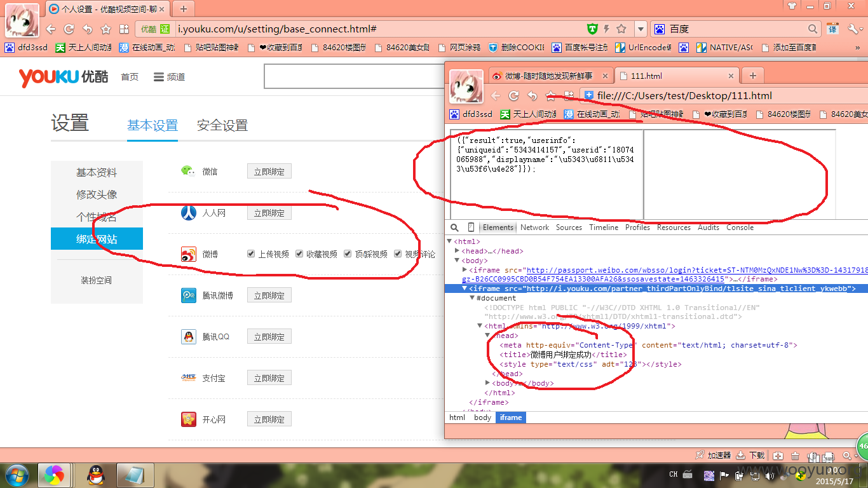Toggle the 收藏视频 checkbox for Weibo
This screenshot has width=868, height=488.
[299, 254]
